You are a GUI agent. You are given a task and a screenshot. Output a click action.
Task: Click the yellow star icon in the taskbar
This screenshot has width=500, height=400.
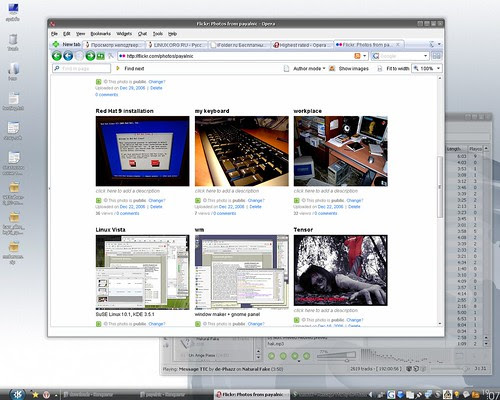[x=35, y=395]
